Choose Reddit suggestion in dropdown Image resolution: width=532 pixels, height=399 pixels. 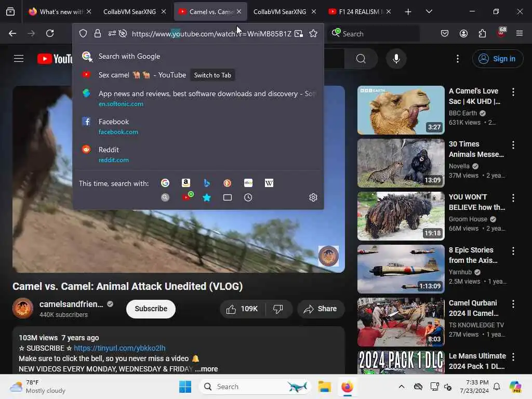(x=198, y=154)
